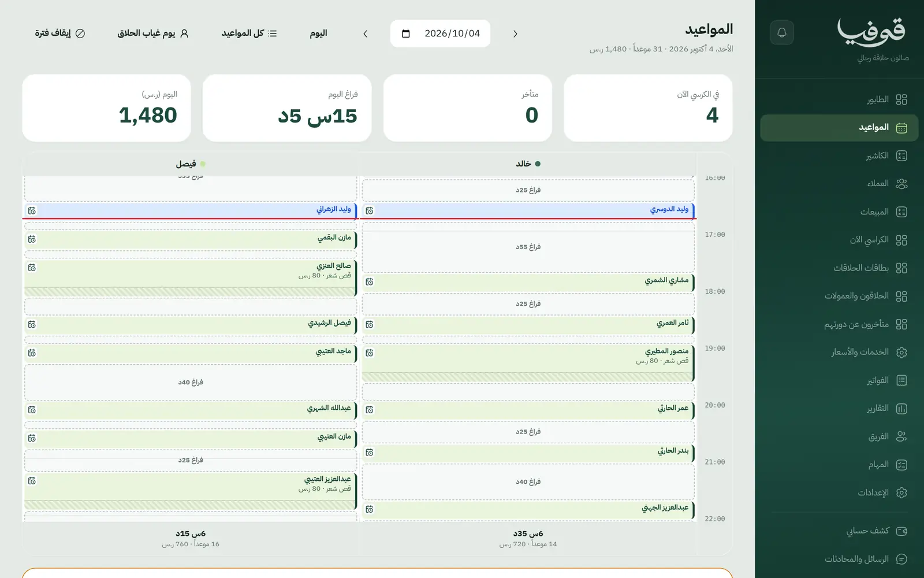
Task: Click يوم غياب الحلاق button
Action: [153, 34]
